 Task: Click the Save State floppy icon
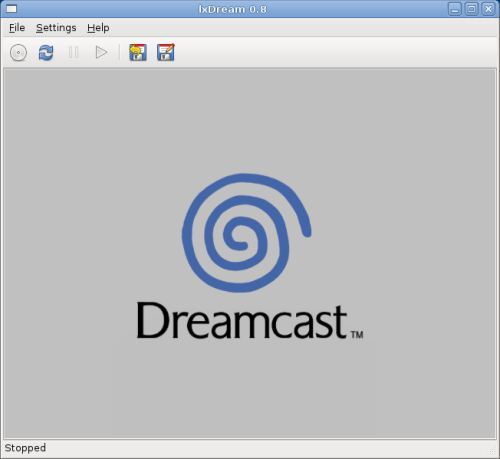click(166, 53)
